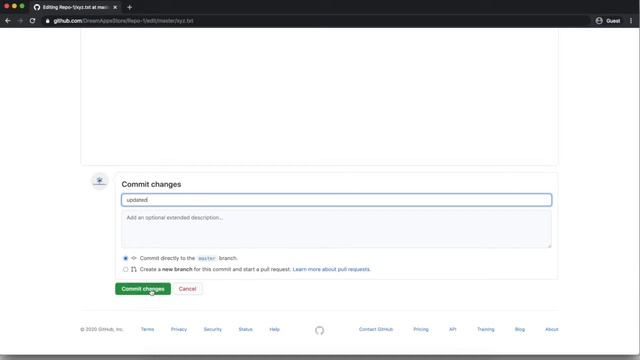Close the Editing Repo-1 tab
Screen dimensions: 640x360
pyautogui.click(x=115, y=7)
